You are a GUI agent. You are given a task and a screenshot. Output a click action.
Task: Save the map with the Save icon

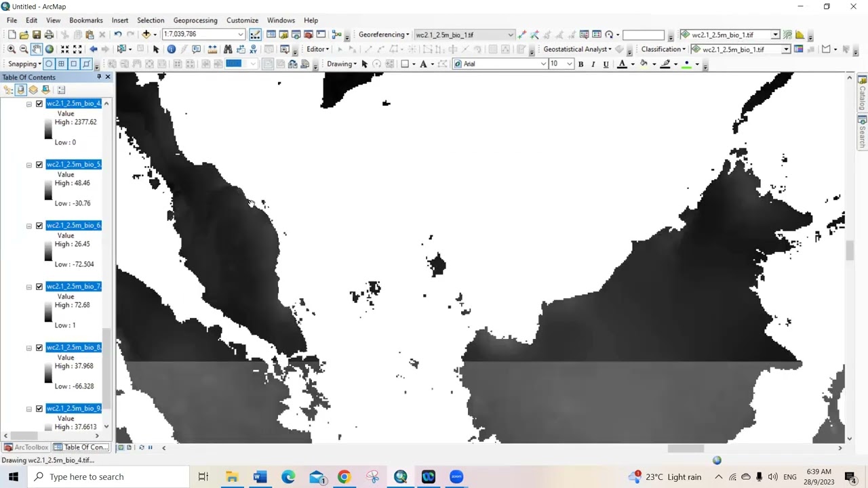point(37,35)
